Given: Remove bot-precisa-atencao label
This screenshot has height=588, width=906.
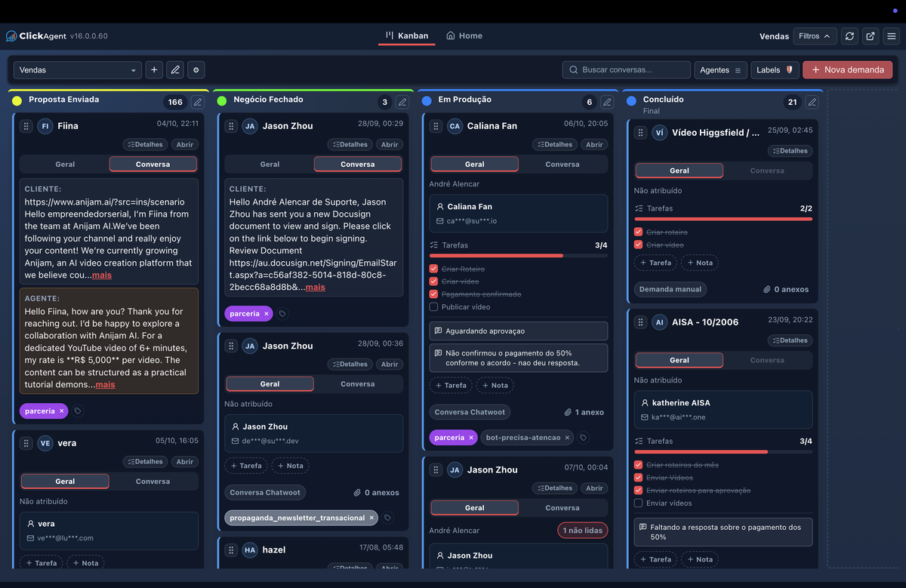Looking at the screenshot, I should click(x=567, y=437).
